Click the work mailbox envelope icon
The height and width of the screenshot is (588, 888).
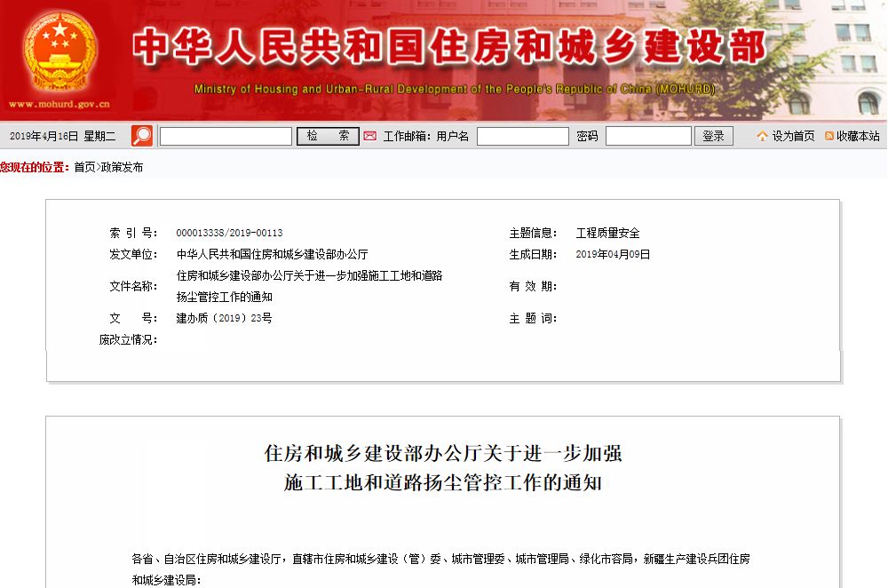(369, 136)
